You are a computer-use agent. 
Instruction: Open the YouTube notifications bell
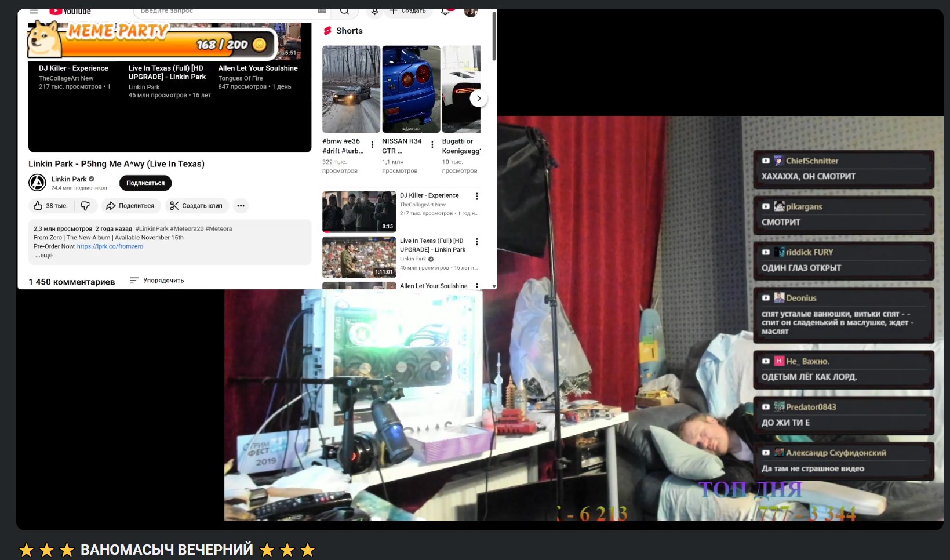click(x=445, y=11)
